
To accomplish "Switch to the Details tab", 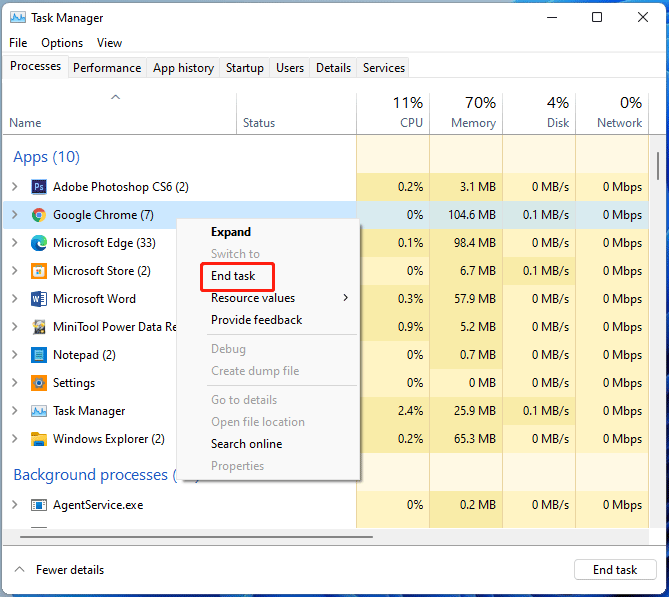I will 333,68.
